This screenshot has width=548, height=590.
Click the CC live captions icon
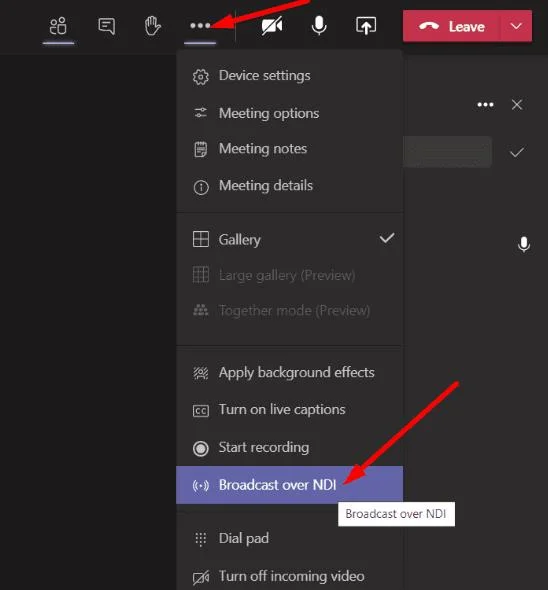coord(201,411)
